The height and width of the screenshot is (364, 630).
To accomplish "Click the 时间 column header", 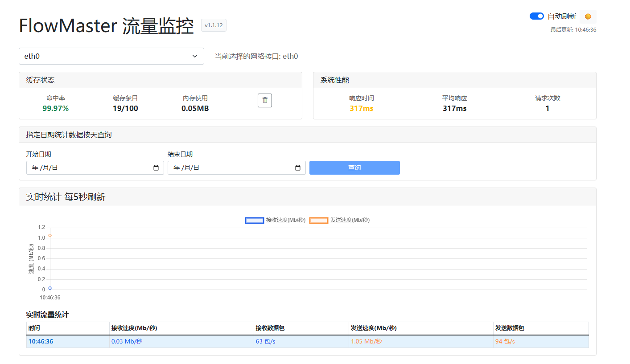I will 68,328.
